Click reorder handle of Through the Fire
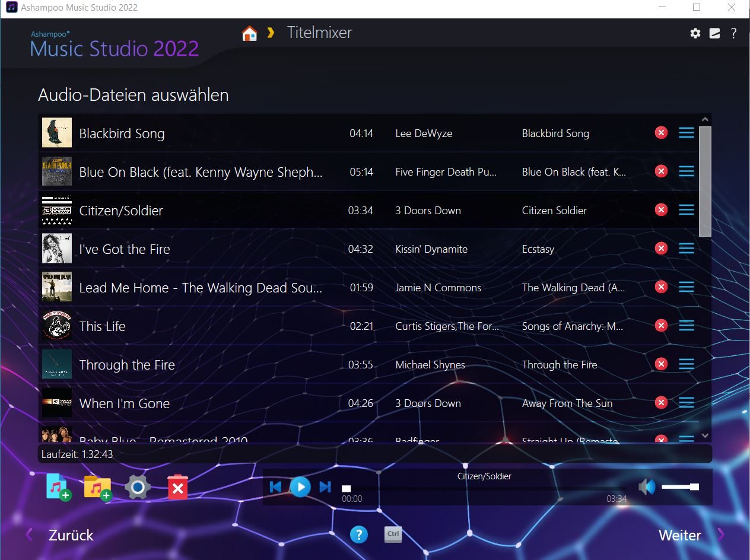 pos(687,364)
